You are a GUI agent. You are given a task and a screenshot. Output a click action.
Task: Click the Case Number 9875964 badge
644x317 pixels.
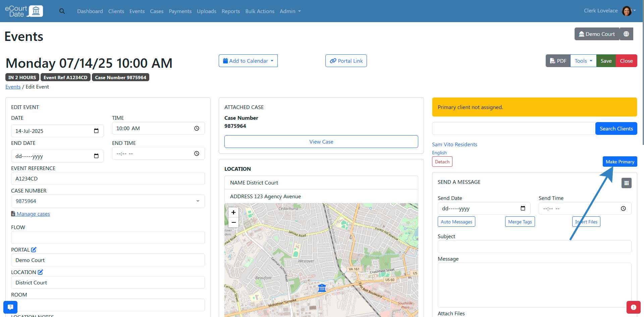pos(120,77)
